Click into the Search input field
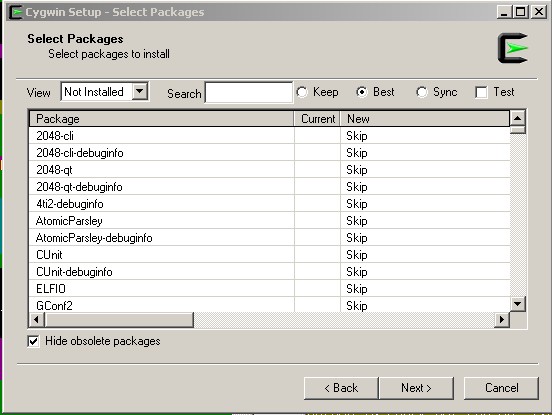 [249, 93]
